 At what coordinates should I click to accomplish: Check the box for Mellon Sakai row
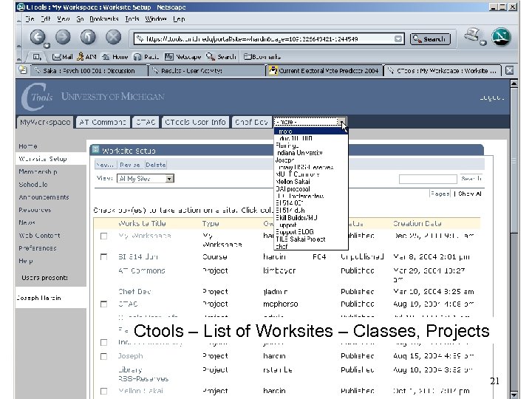[104, 391]
